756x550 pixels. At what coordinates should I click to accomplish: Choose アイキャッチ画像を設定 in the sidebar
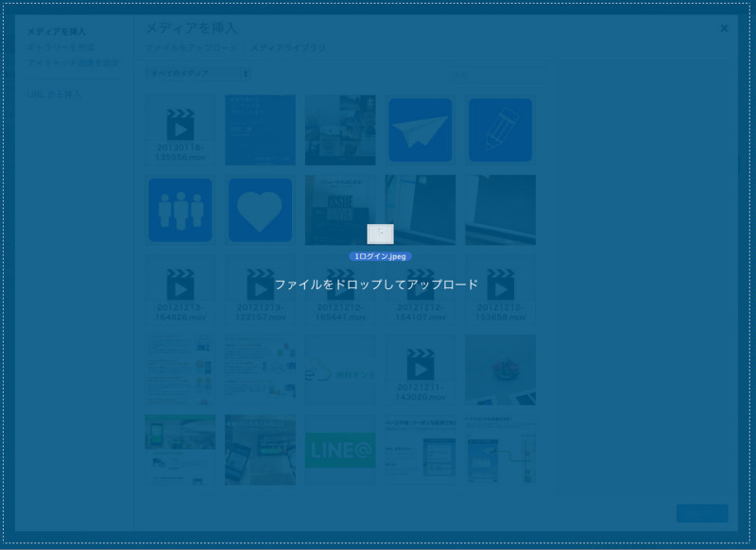[x=74, y=62]
